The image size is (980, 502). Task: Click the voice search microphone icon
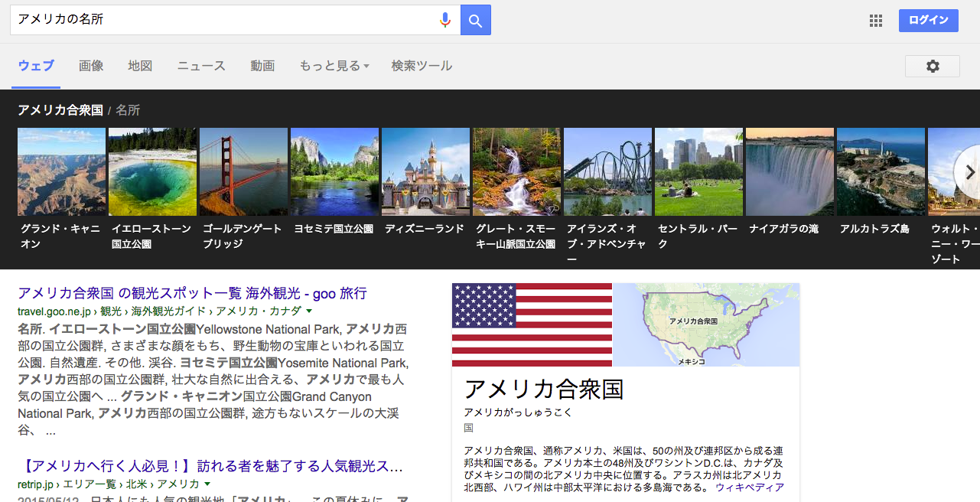click(x=445, y=20)
